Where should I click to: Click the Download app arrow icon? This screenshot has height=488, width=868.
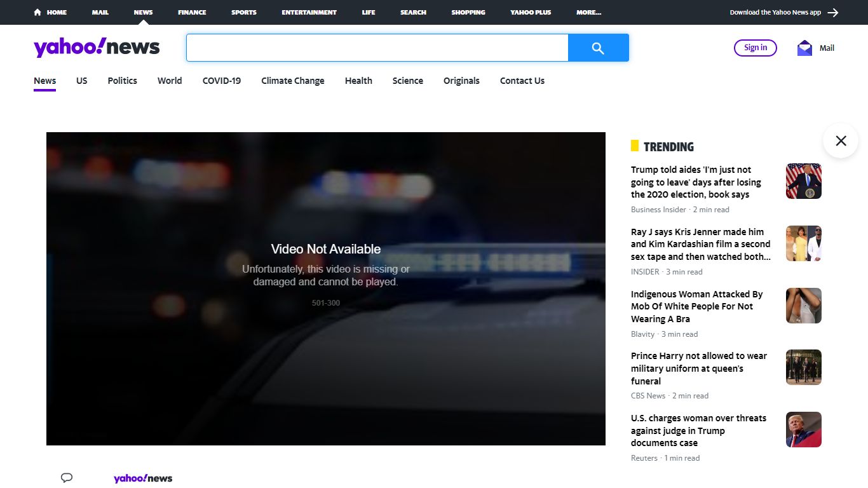[x=833, y=12]
